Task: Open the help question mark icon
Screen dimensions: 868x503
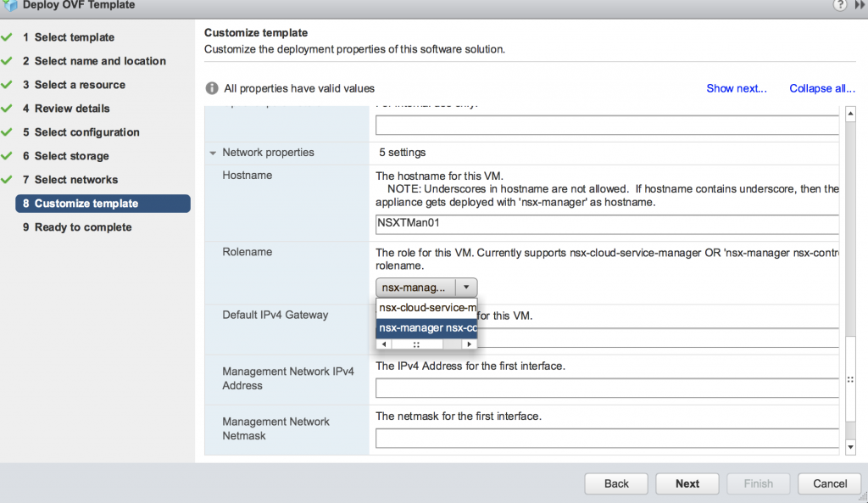Action: 840,5
